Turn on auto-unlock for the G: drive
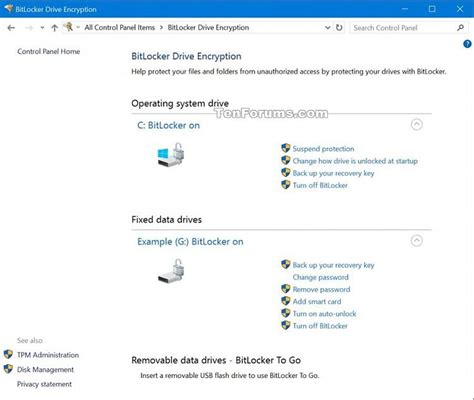 pyautogui.click(x=324, y=314)
